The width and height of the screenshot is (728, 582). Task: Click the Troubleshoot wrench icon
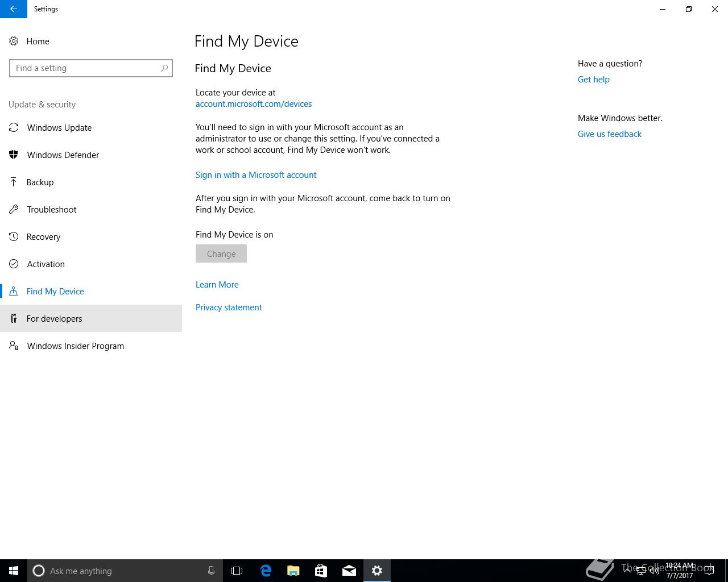tap(14, 209)
